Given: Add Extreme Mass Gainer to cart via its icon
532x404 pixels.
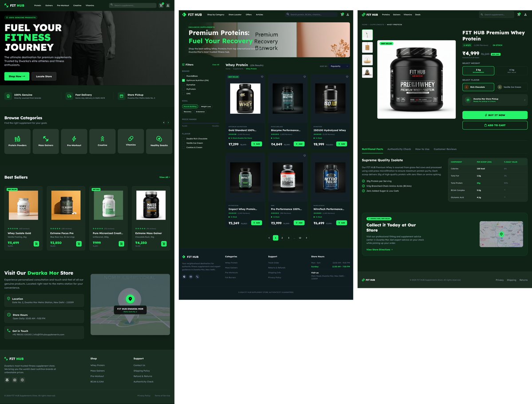Looking at the screenshot, I should click(164, 243).
